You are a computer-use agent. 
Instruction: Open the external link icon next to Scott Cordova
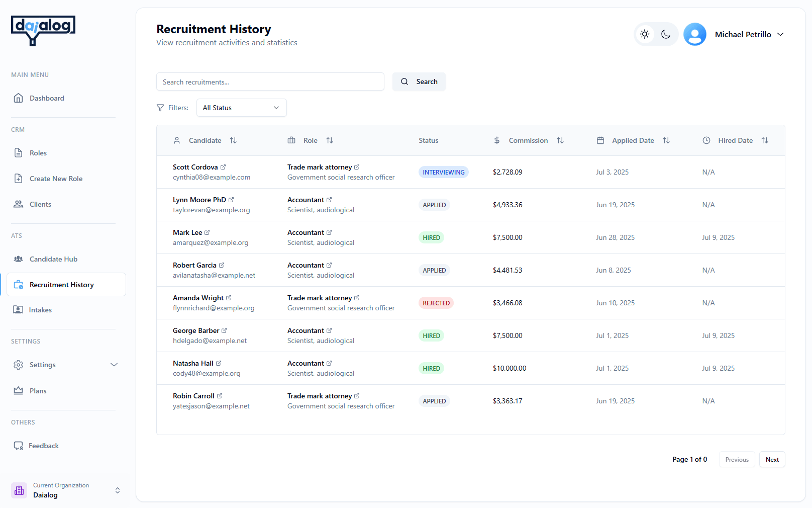[224, 166]
